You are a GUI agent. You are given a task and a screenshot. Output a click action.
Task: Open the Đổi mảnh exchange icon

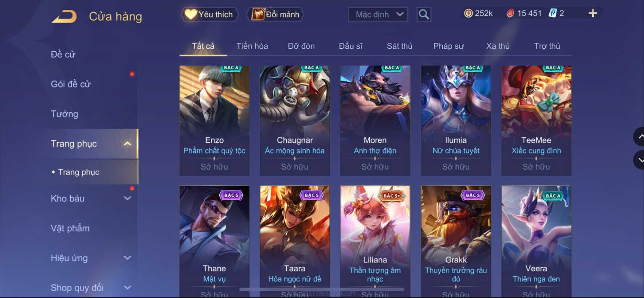coord(275,15)
